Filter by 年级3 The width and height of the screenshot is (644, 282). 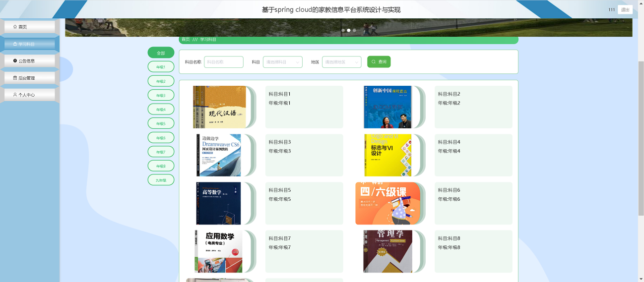click(161, 95)
